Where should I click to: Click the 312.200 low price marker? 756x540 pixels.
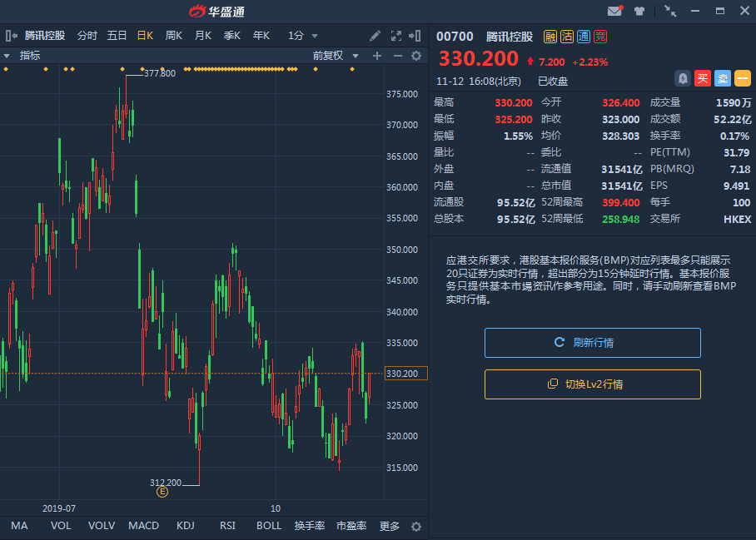click(166, 483)
